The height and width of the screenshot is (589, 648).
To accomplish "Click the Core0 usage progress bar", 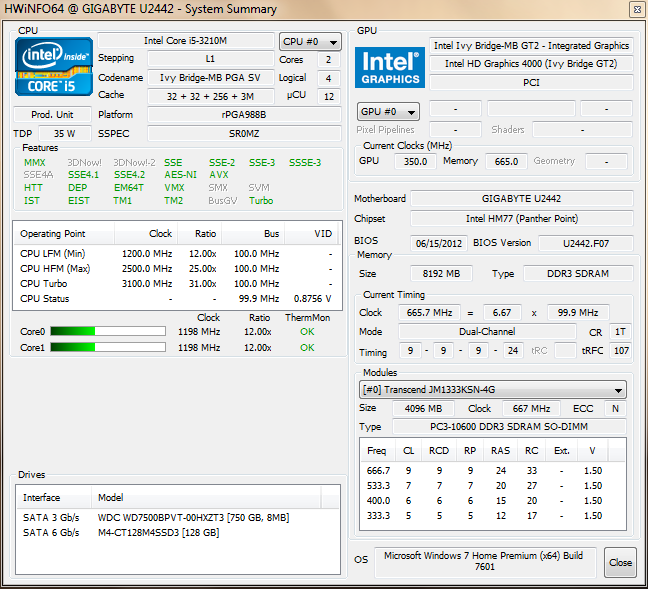I will pos(108,331).
